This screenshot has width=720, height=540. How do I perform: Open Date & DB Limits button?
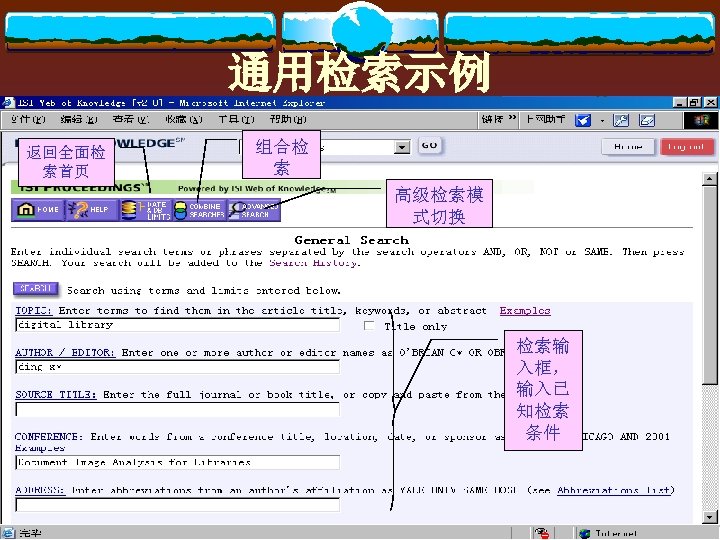[145, 210]
